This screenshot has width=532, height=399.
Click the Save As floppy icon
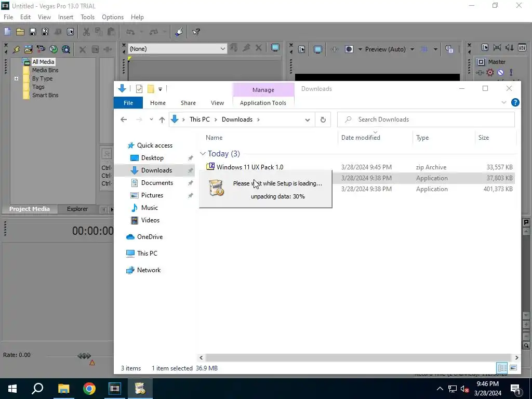coord(45,32)
